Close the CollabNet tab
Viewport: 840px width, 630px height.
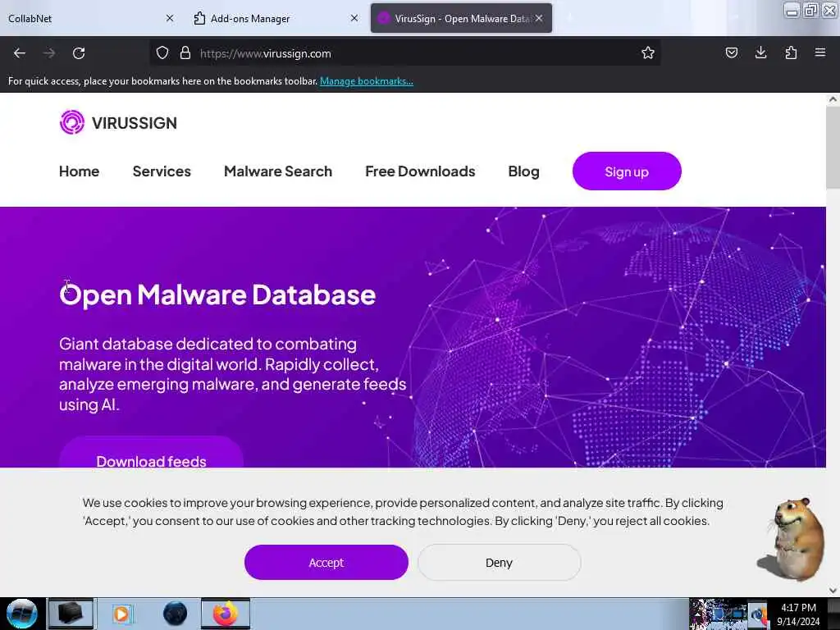point(170,18)
